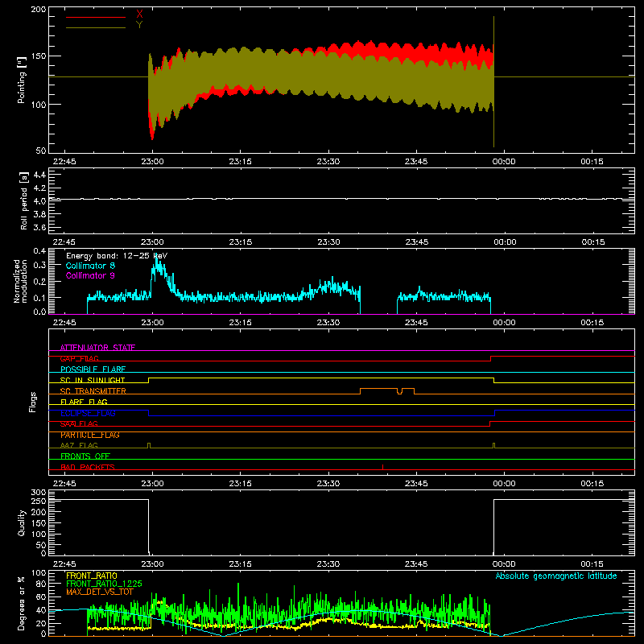Click the olive flag label above FRONTS_OFF

click(79, 445)
